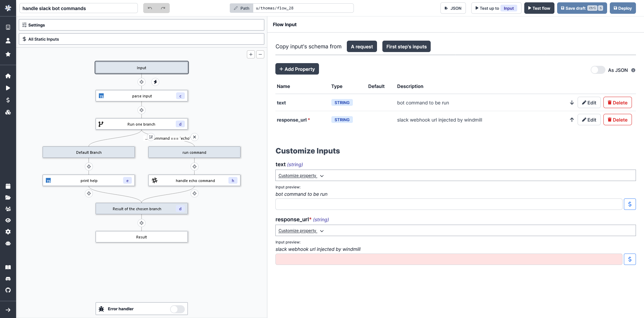Run the flow with Test flow
The height and width of the screenshot is (318, 644).
pyautogui.click(x=539, y=8)
